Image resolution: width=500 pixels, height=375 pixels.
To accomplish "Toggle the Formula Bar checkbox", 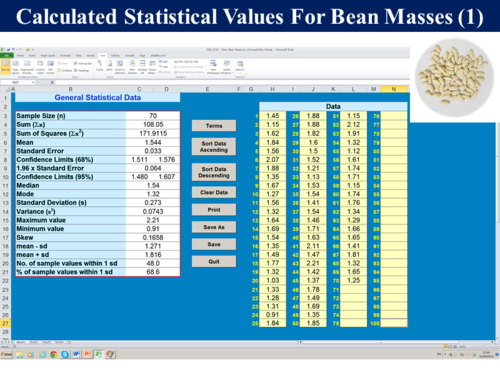I will click(x=75, y=63).
